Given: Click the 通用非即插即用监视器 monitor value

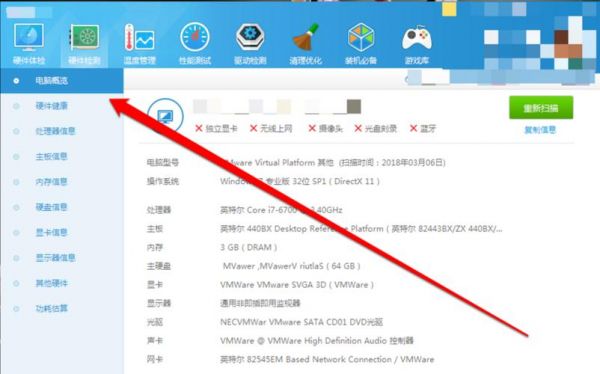Looking at the screenshot, I should [x=260, y=304].
